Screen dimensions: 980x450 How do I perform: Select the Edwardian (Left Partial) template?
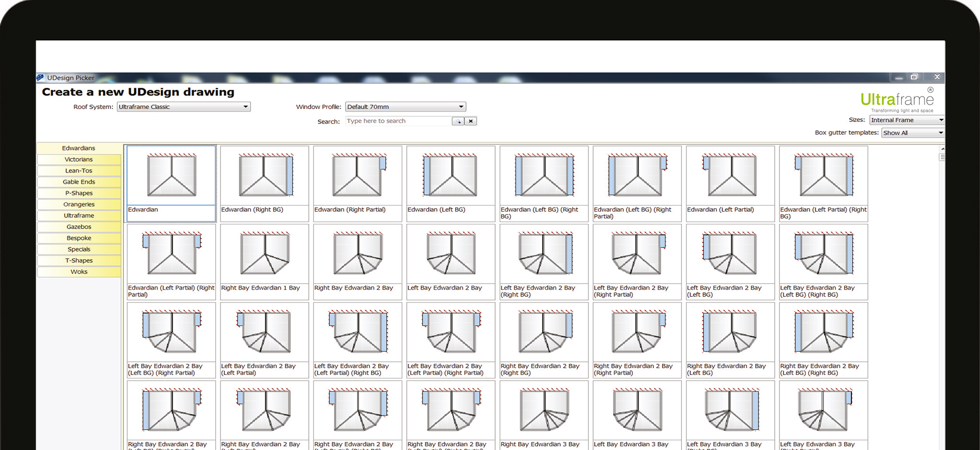point(730,184)
